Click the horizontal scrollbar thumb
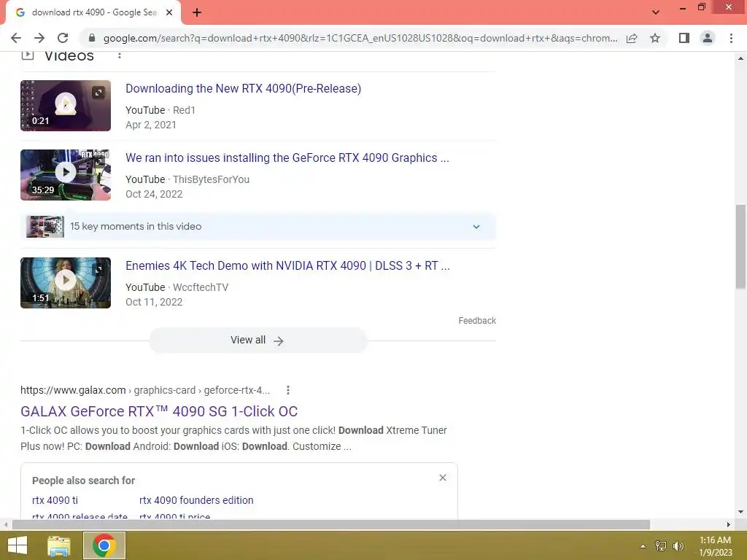Viewport: 747px width, 560px height. 331,525
